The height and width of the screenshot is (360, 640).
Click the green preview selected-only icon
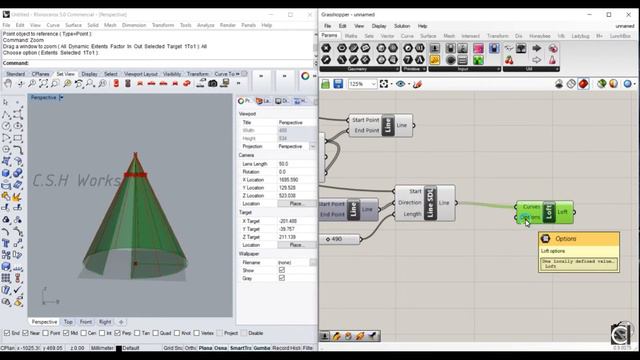point(601,84)
